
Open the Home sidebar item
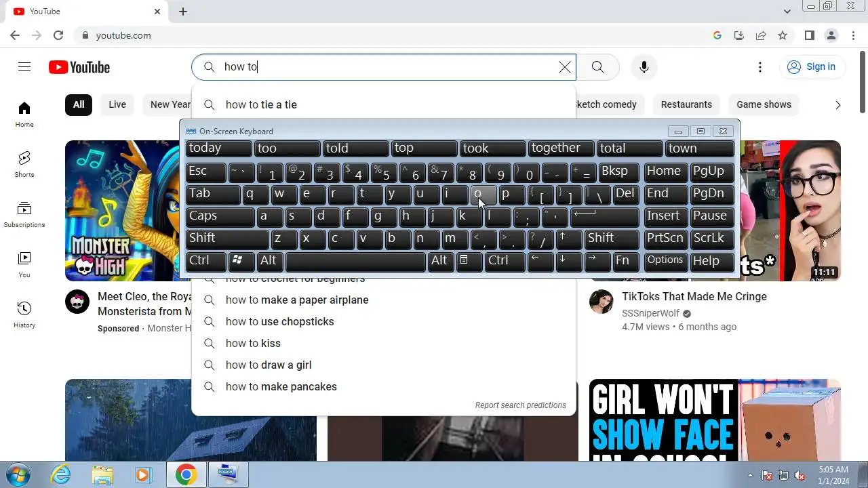24,114
